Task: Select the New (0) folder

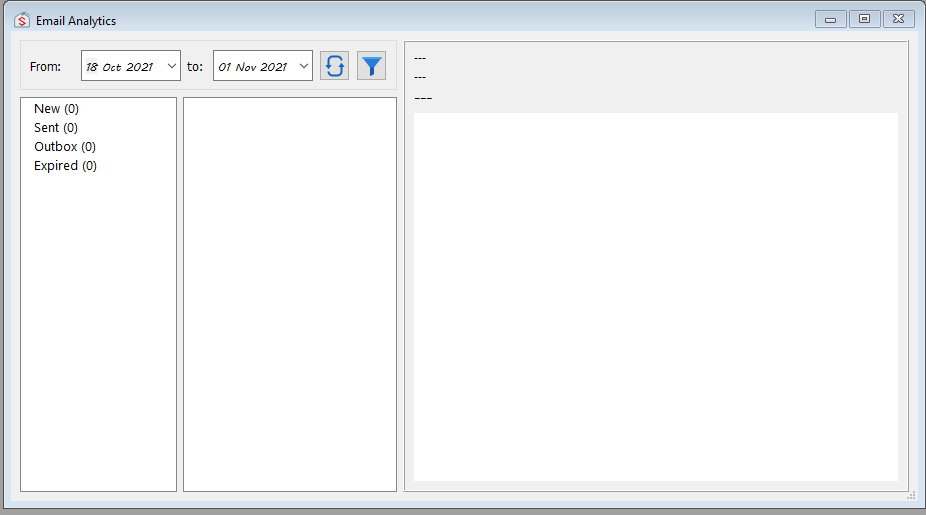Action: (x=56, y=108)
